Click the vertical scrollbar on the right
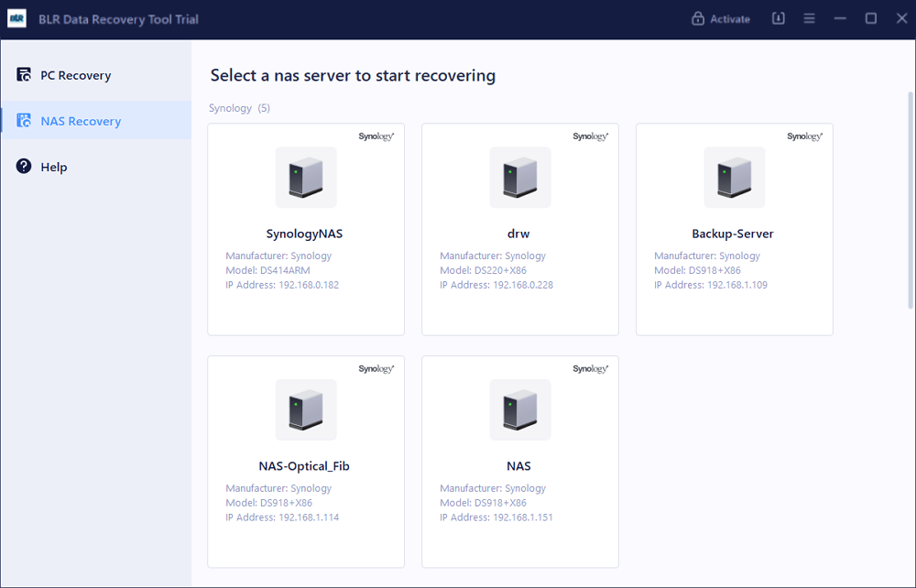 pos(911,200)
